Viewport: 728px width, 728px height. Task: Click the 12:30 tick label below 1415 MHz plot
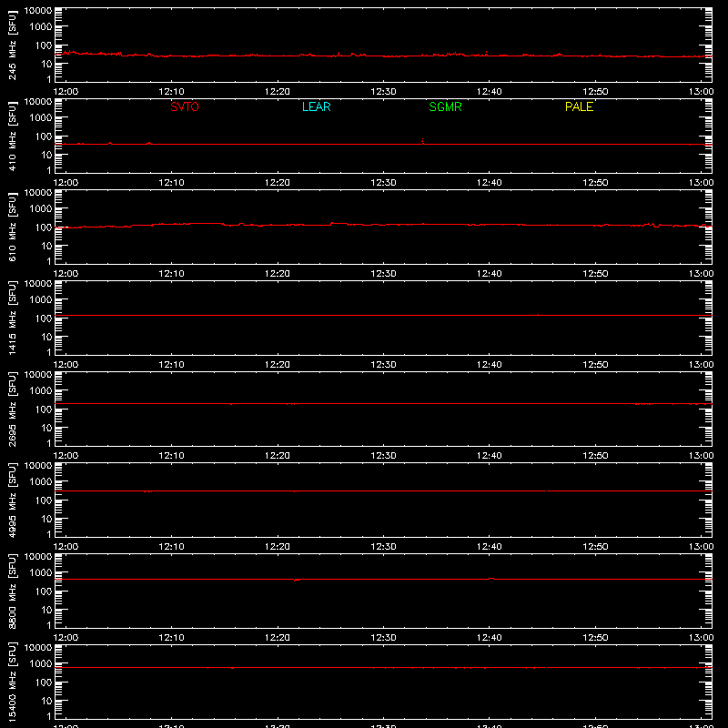tap(383, 365)
